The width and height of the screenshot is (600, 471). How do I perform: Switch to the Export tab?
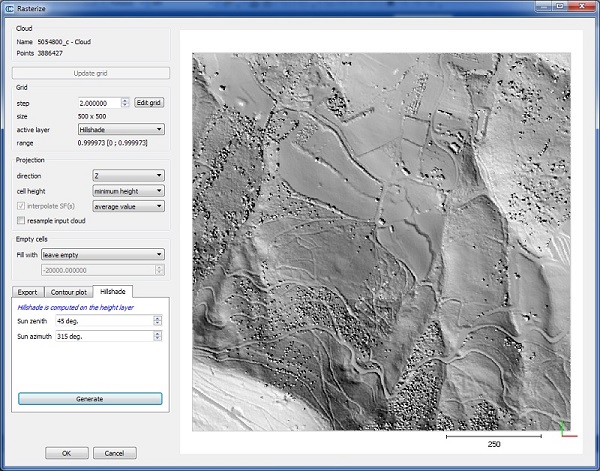[28, 292]
